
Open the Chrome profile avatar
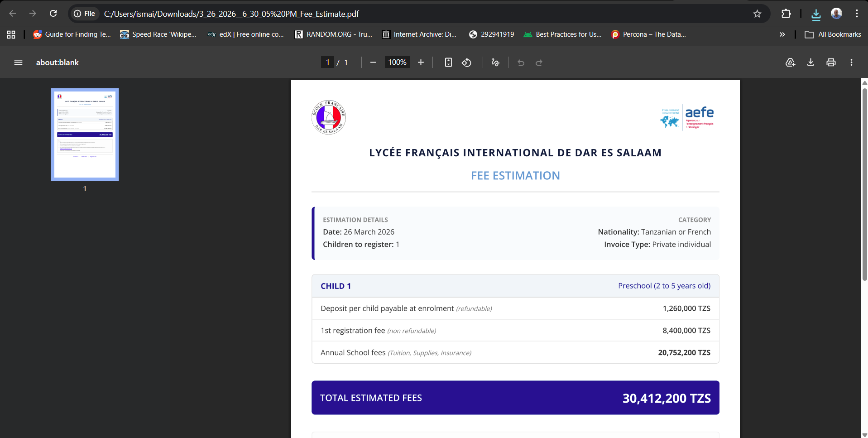(x=836, y=14)
